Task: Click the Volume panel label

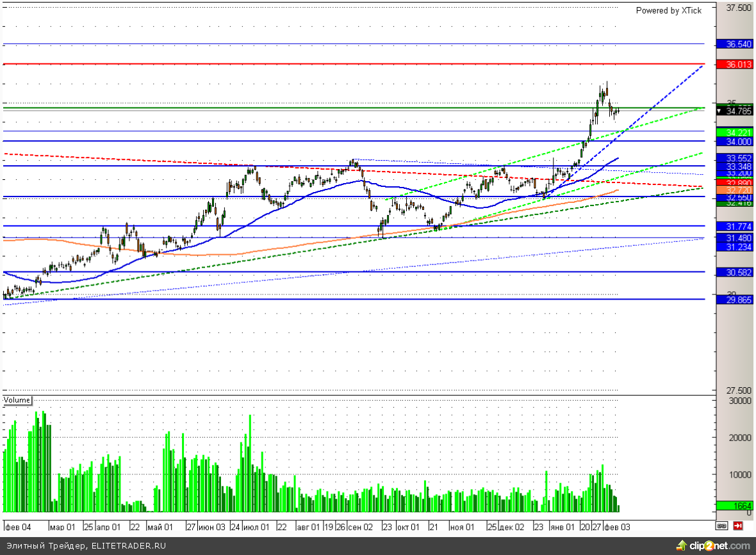Action: pyautogui.click(x=17, y=400)
